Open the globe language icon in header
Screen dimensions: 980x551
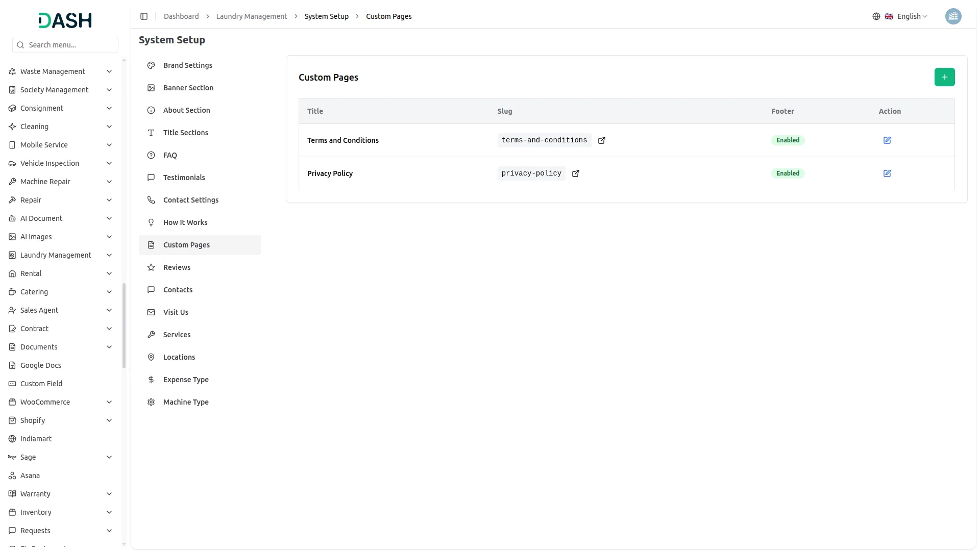click(x=876, y=16)
